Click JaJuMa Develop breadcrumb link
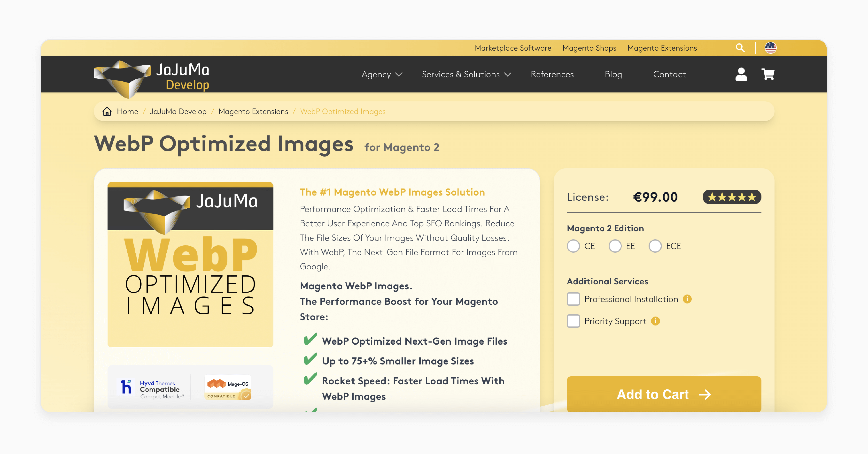Image resolution: width=868 pixels, height=454 pixels. (x=178, y=112)
